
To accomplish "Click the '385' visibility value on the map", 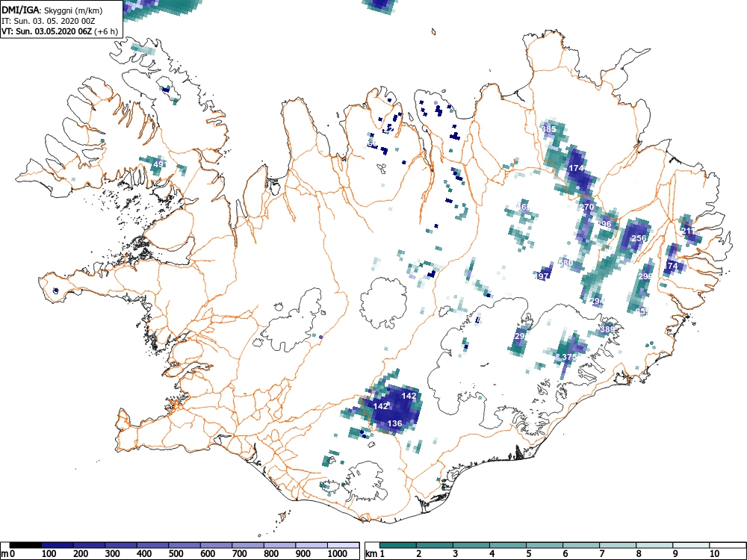I will 549,129.
